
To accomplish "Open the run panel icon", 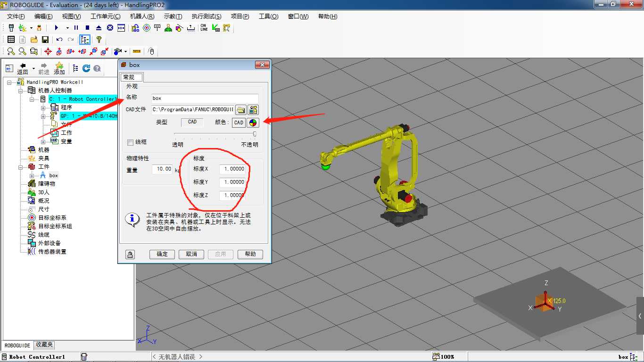I will coord(121,28).
